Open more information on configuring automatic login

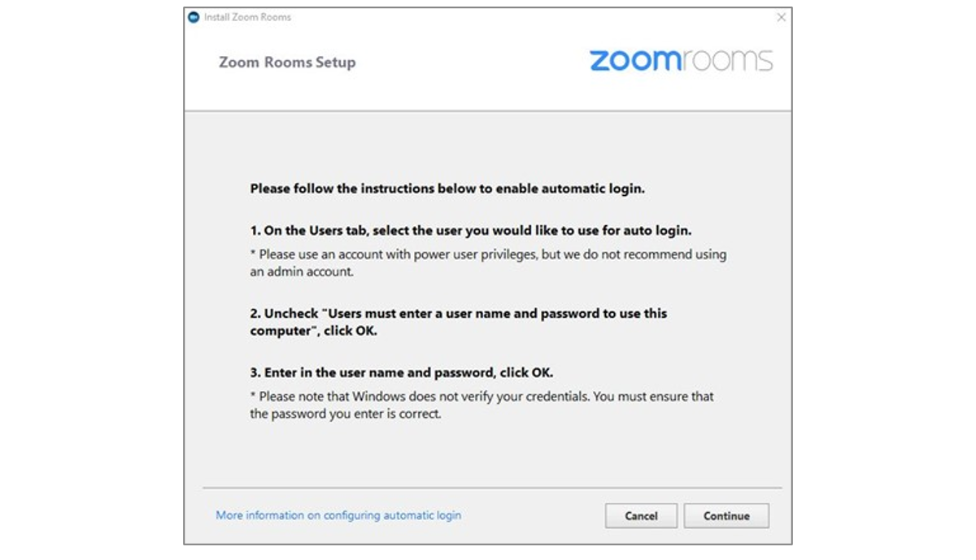point(338,515)
